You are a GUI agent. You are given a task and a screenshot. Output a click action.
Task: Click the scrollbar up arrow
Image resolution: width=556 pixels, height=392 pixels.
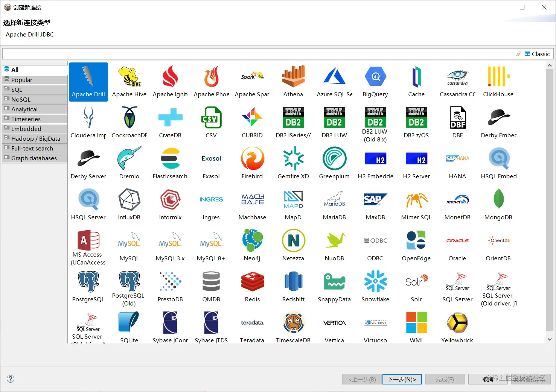coord(550,65)
